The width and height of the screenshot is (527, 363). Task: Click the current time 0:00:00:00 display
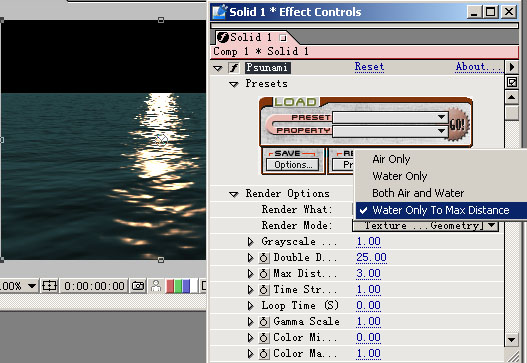(94, 286)
